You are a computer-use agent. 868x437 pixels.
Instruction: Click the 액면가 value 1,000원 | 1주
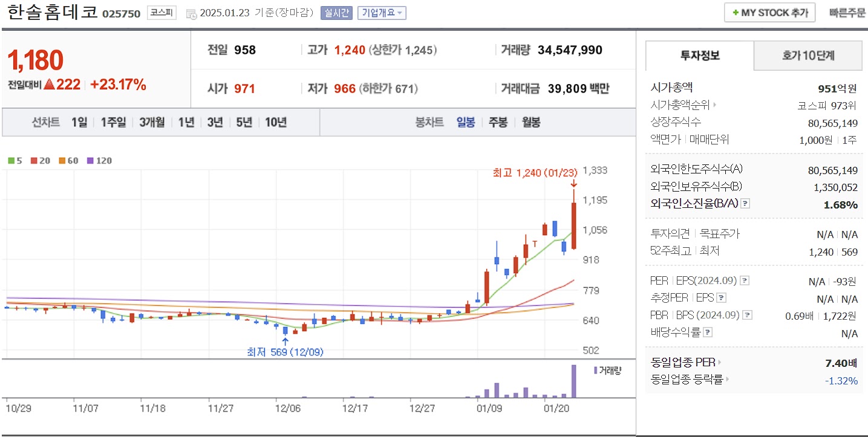pos(828,140)
